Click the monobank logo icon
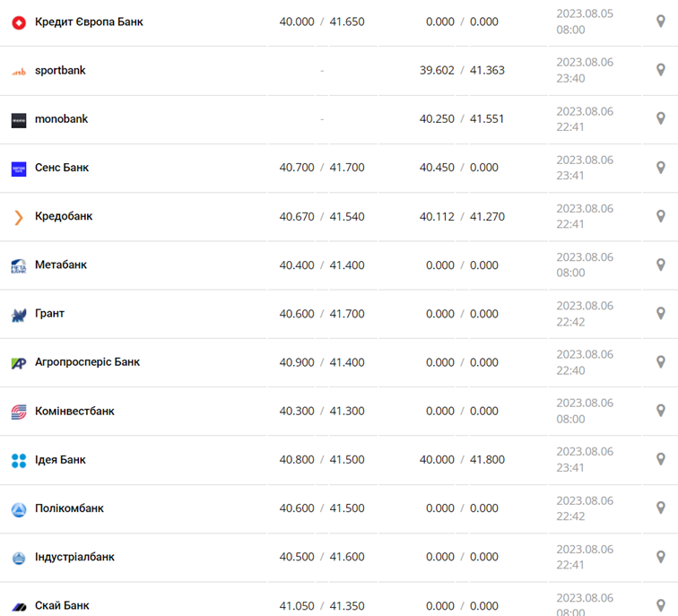Viewport: 678px width, 616px height. (x=19, y=120)
